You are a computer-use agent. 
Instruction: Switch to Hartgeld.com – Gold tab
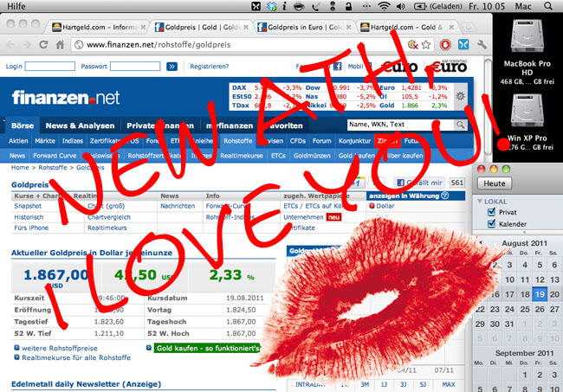coord(406,27)
